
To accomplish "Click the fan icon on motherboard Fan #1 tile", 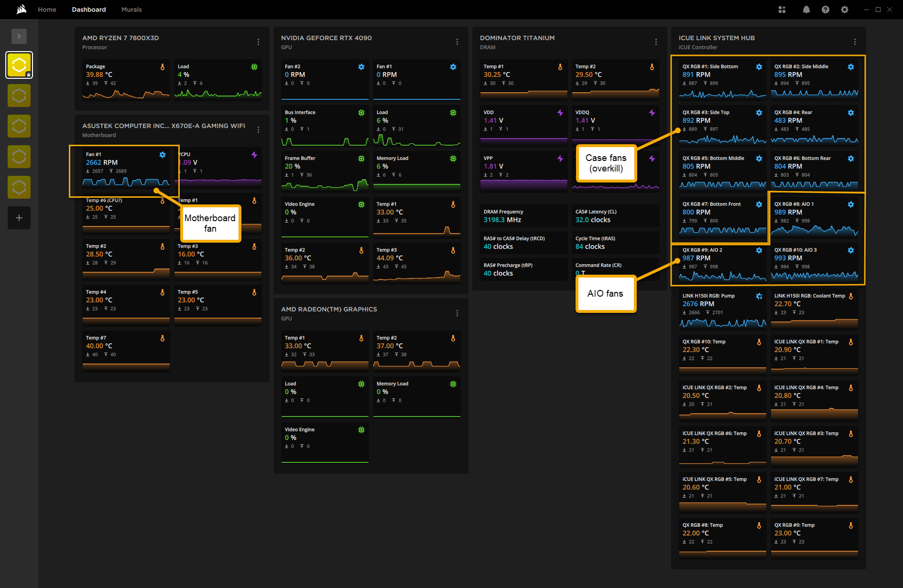I will (x=163, y=155).
